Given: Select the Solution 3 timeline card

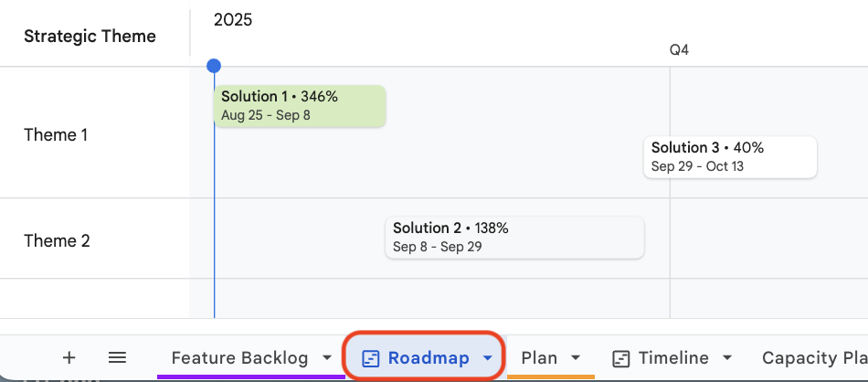Looking at the screenshot, I should pos(730,157).
